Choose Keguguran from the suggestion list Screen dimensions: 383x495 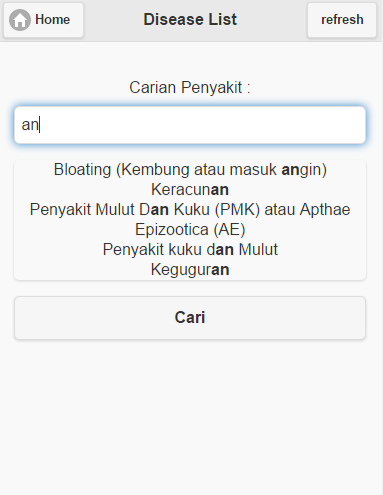190,269
